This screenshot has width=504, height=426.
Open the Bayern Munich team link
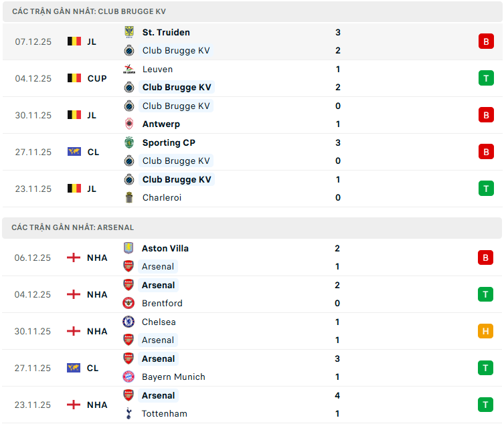(x=173, y=377)
